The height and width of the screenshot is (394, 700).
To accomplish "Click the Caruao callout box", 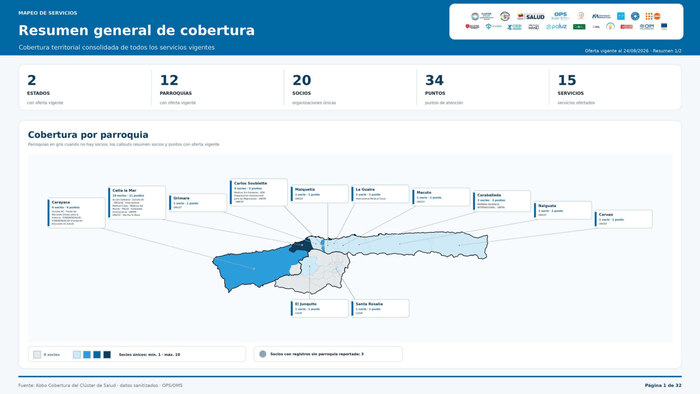I will coord(624,219).
